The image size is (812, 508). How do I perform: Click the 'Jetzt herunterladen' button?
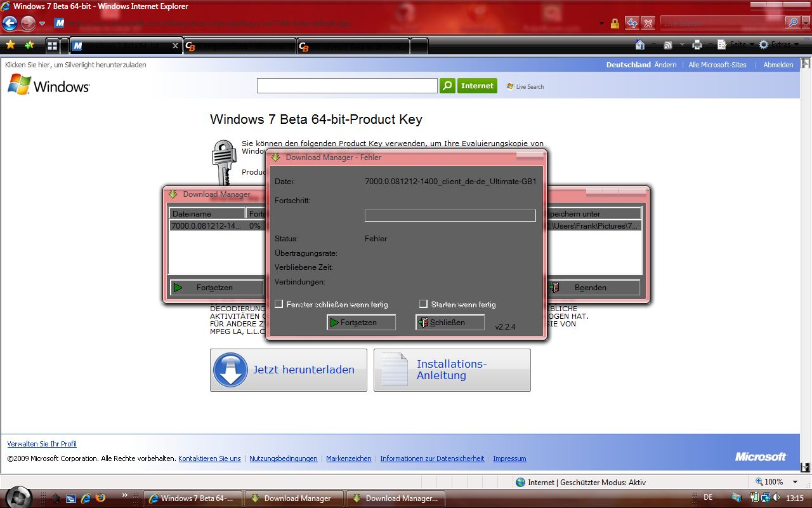(x=289, y=370)
